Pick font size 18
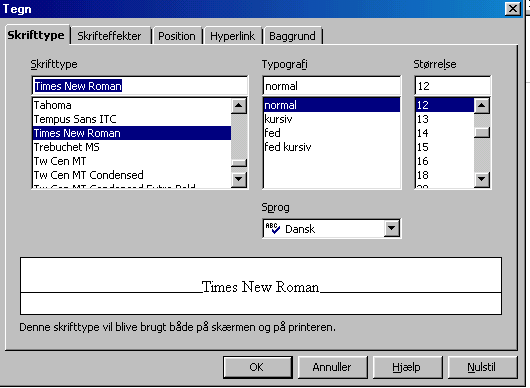This screenshot has width=530, height=388. click(x=444, y=175)
